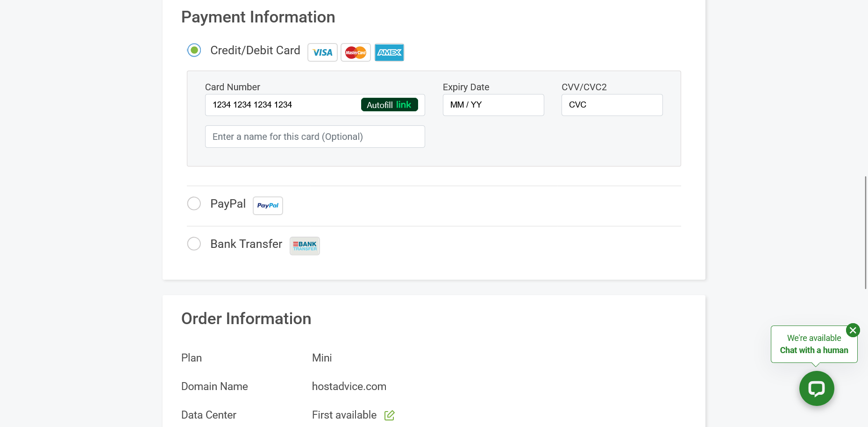Close the chat availability popup
This screenshot has width=868, height=427.
click(853, 330)
